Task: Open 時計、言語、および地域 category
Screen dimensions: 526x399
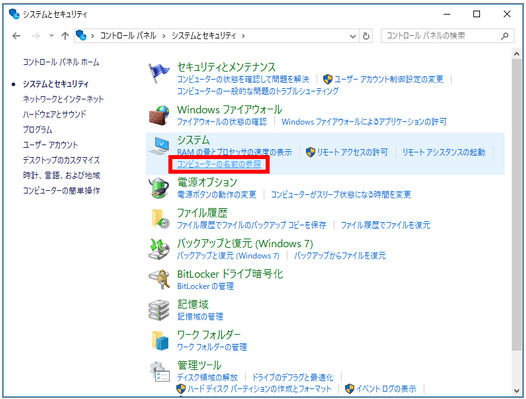Action: (x=61, y=176)
